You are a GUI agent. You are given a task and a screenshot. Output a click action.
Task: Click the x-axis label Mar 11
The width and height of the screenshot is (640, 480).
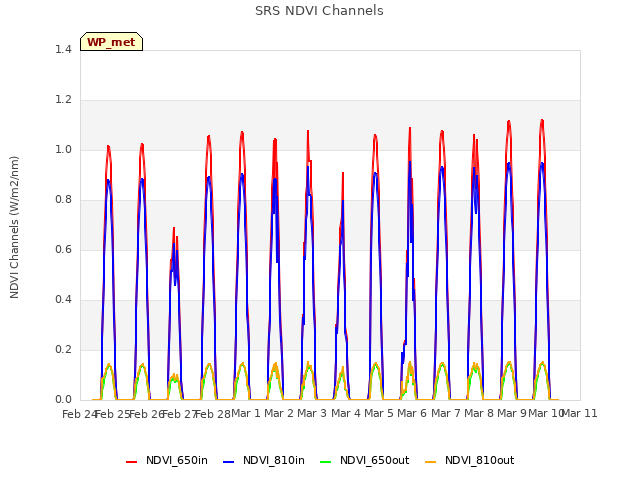pyautogui.click(x=580, y=414)
